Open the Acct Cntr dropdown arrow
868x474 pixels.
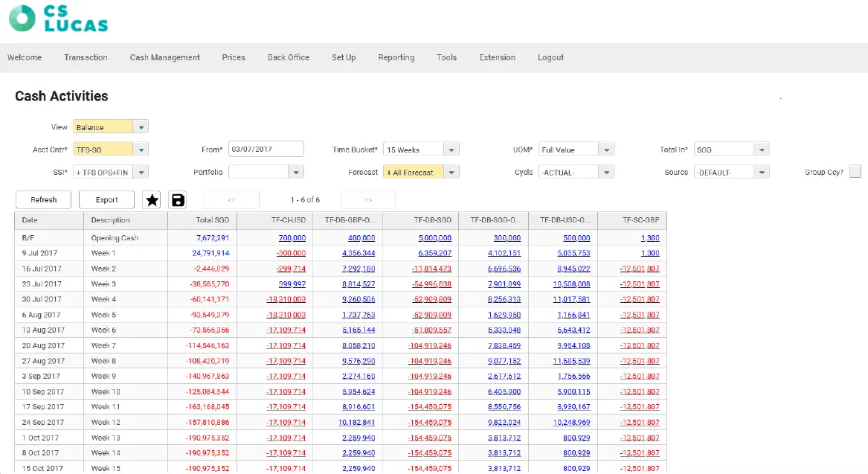pyautogui.click(x=141, y=150)
